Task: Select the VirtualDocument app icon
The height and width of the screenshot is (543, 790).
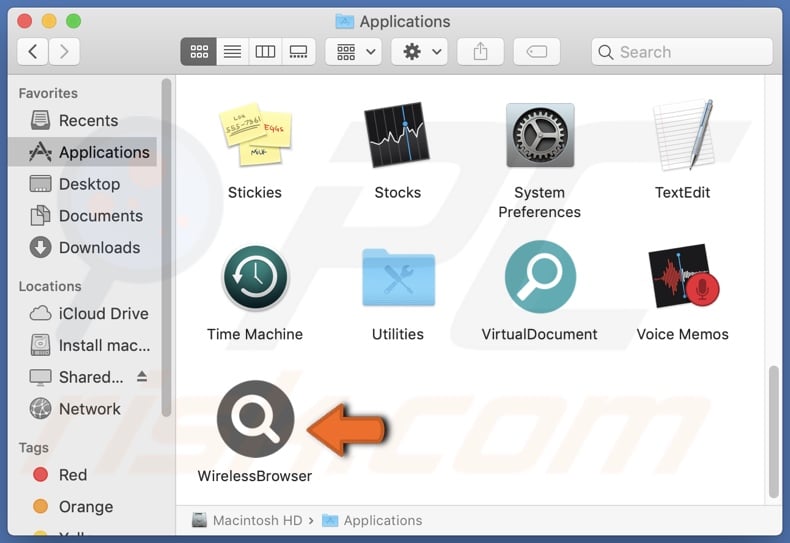Action: (540, 277)
